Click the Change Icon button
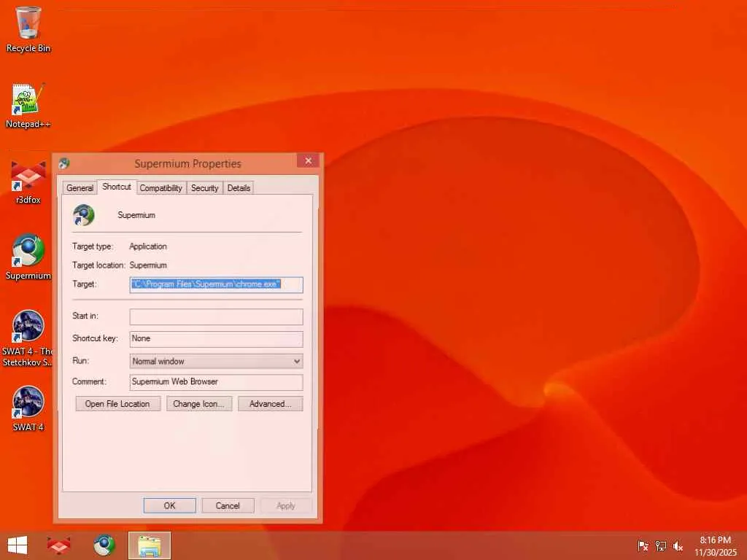 [198, 404]
